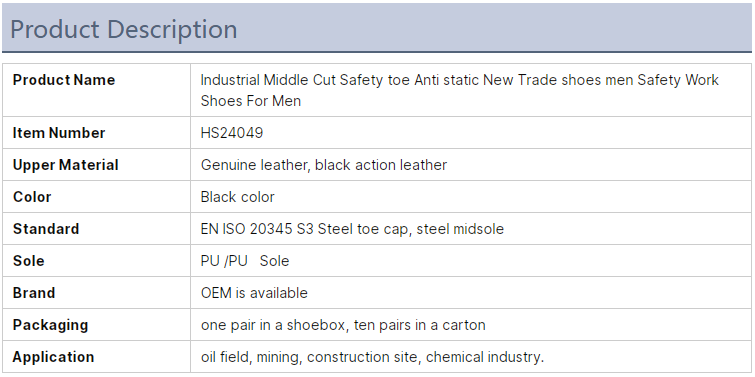Click 'Shoes For Men' second line text
The image size is (755, 377).
pos(251,101)
